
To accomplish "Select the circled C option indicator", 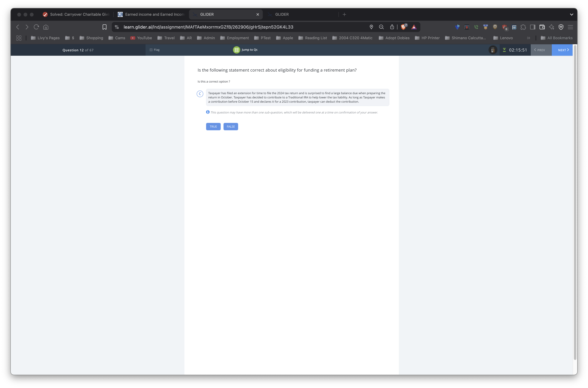I will [200, 94].
